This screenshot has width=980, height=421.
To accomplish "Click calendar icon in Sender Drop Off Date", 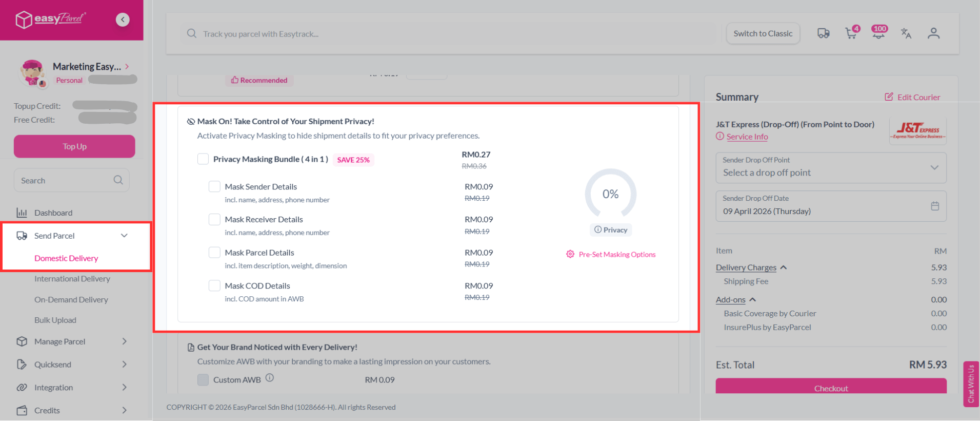I will tap(935, 206).
